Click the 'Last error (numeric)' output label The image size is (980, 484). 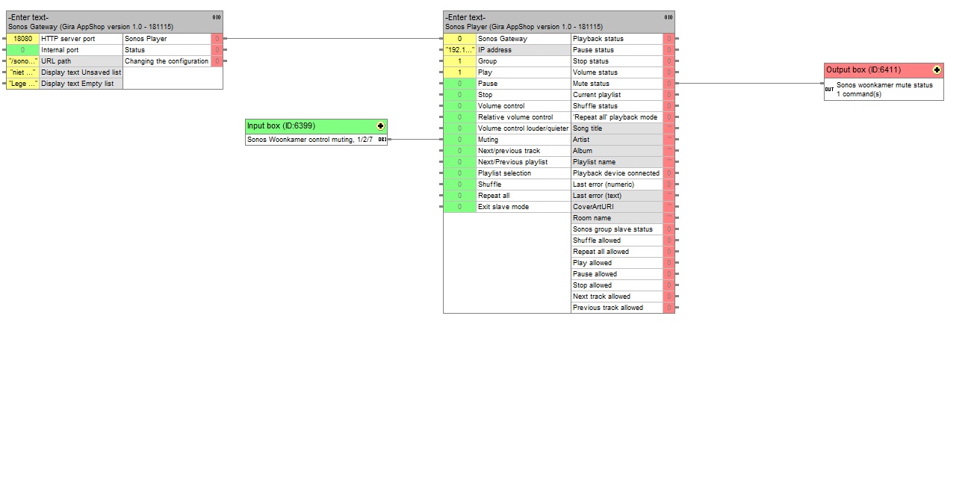pos(604,184)
